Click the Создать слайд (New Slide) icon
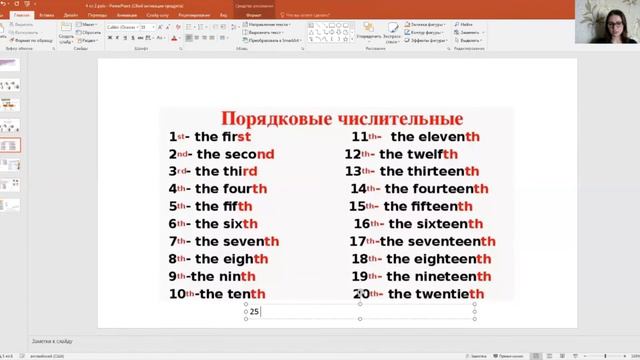The height and width of the screenshot is (360, 640). (x=66, y=27)
